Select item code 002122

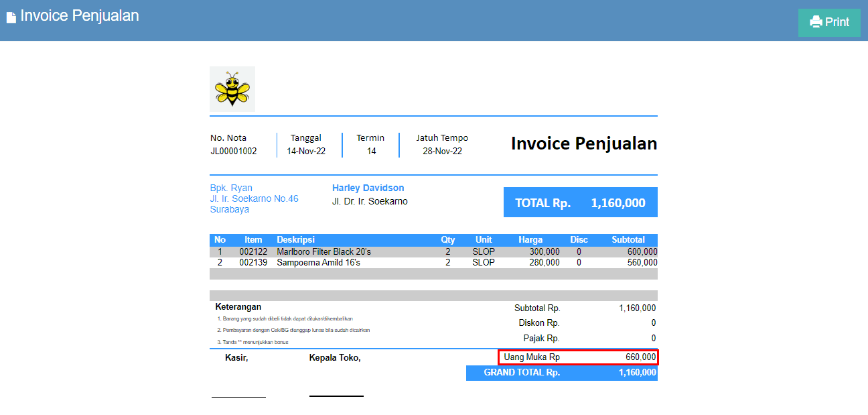click(253, 252)
